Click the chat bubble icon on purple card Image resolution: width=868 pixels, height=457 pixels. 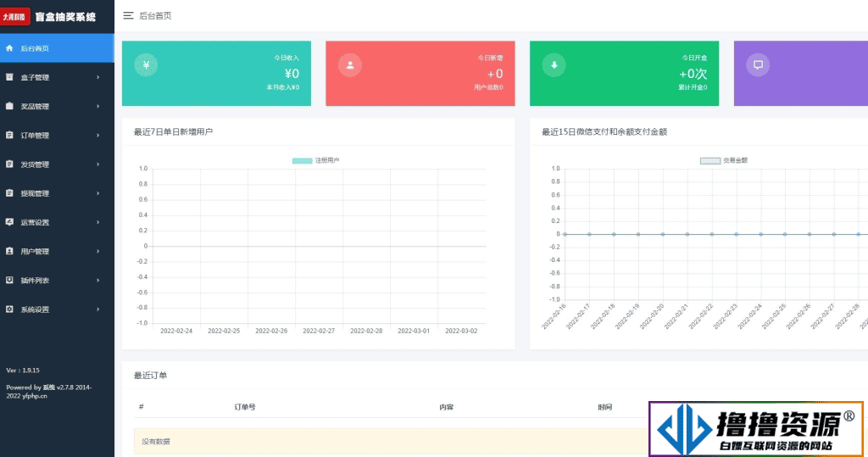coord(758,64)
